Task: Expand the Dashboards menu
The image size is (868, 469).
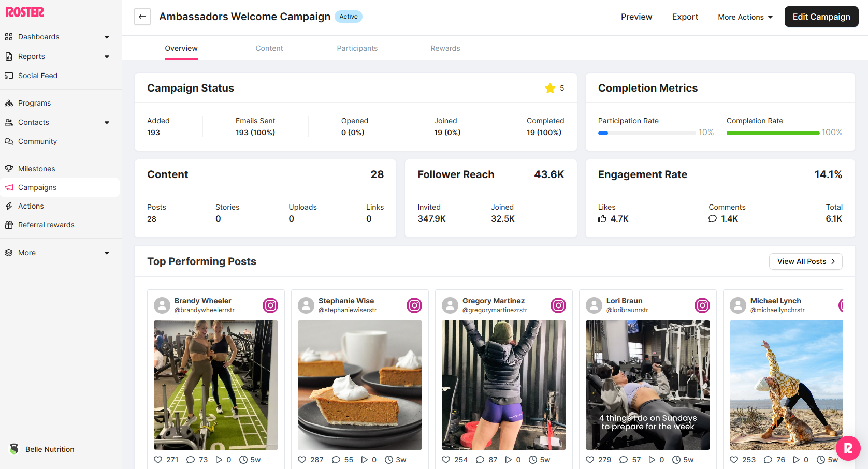Action: (x=107, y=37)
